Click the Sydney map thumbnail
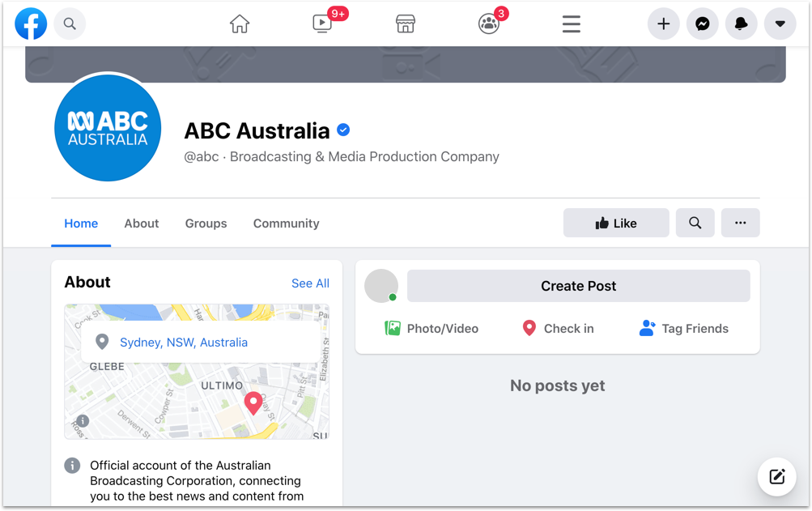This screenshot has height=511, width=812. (197, 397)
